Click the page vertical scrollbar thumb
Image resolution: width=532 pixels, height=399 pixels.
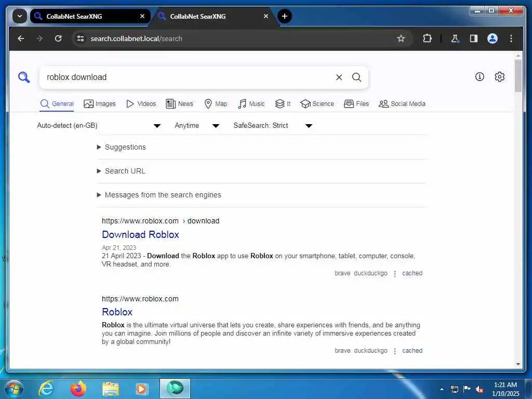(518, 76)
